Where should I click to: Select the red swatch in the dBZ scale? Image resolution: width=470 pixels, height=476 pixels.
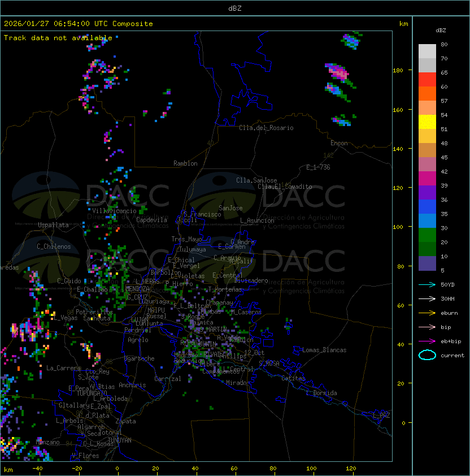point(427,80)
